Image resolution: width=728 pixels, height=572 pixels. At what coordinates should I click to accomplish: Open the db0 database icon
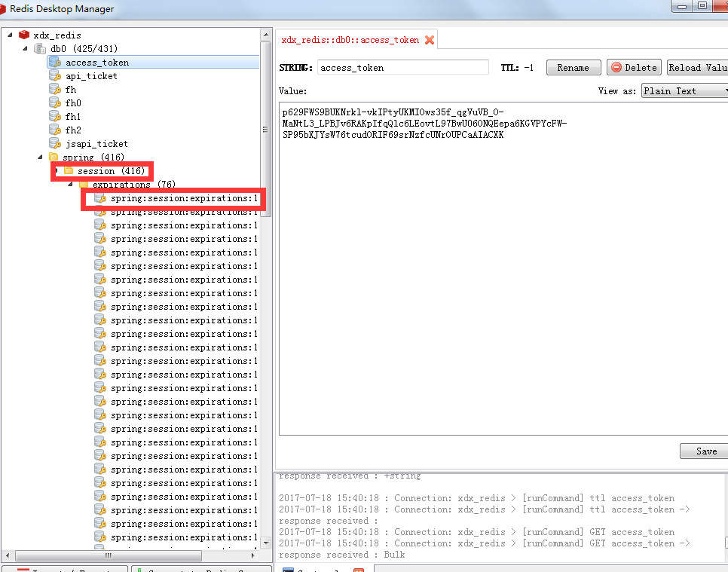coord(38,48)
